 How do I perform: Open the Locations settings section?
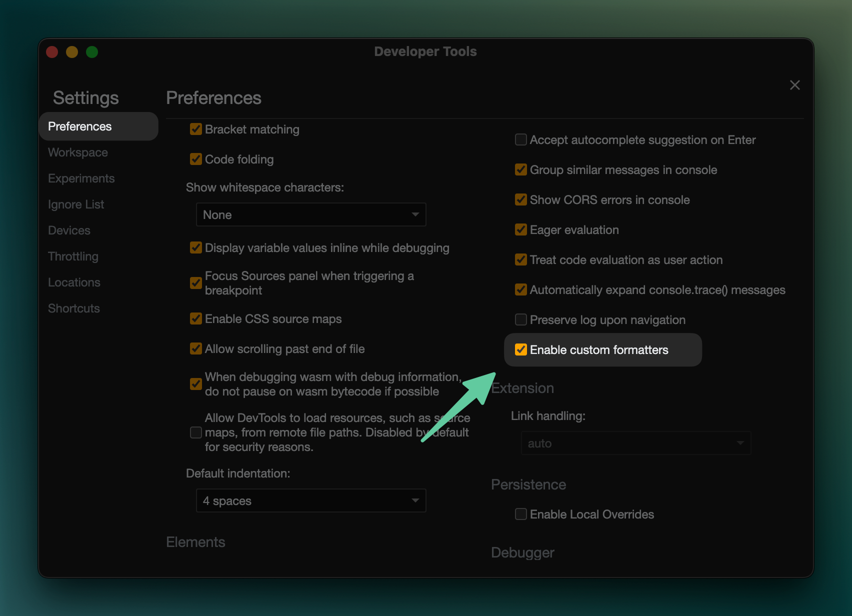74,282
